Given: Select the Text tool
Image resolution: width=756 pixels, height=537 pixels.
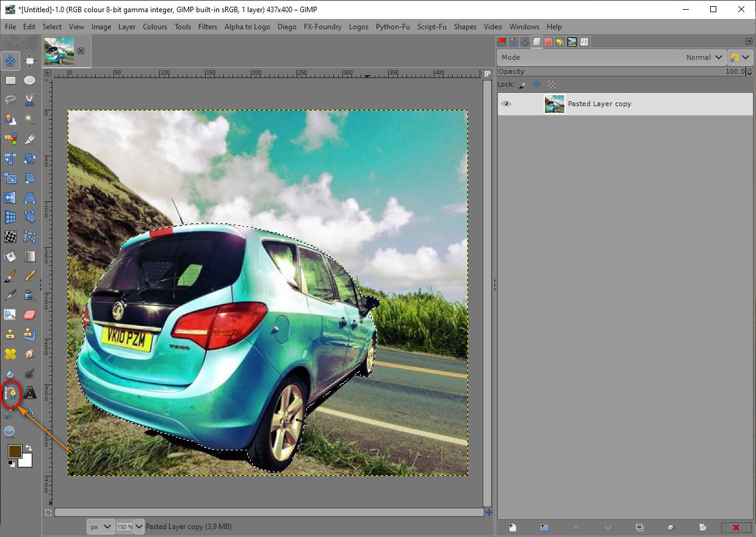Looking at the screenshot, I should coord(29,393).
